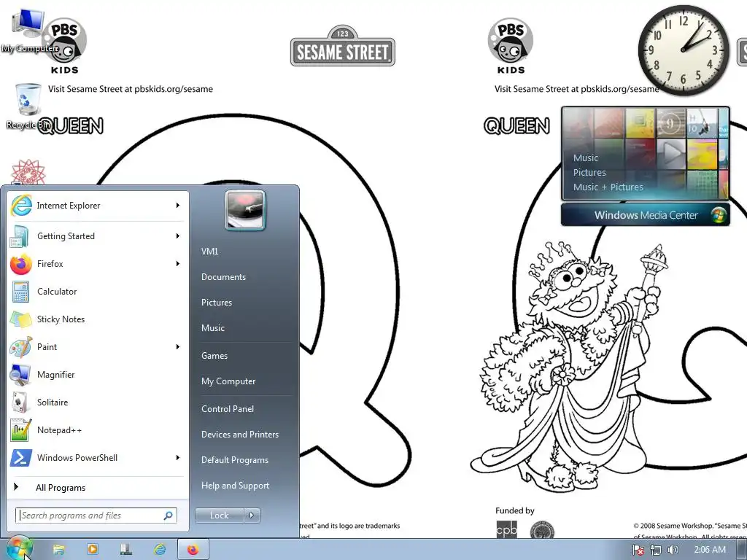Click Firefox icon on the taskbar

coord(193,550)
